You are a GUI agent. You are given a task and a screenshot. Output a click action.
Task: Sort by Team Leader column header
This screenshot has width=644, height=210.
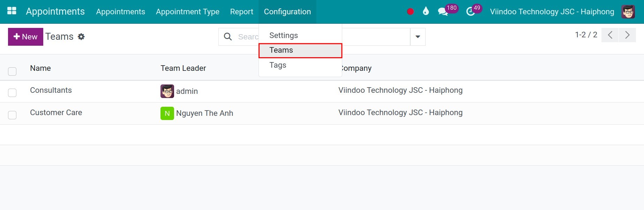click(183, 68)
